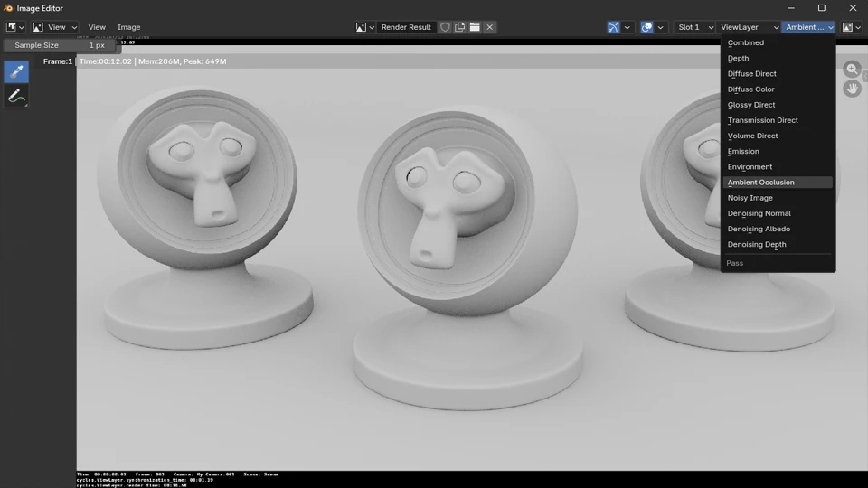Browse linked images dropdown

364,27
